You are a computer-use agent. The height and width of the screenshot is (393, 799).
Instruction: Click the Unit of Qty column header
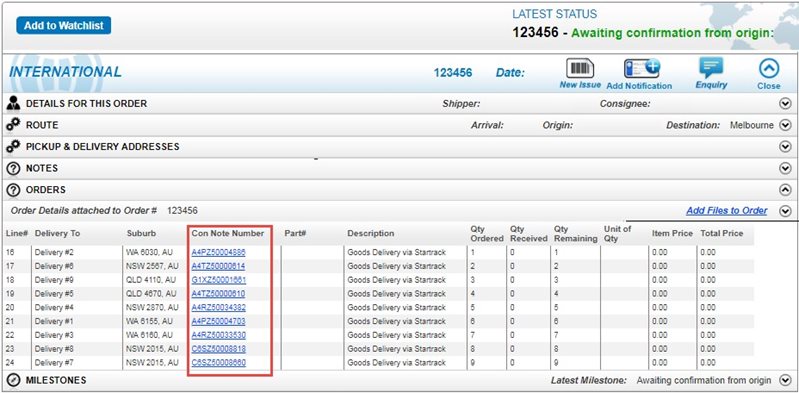pyautogui.click(x=618, y=233)
